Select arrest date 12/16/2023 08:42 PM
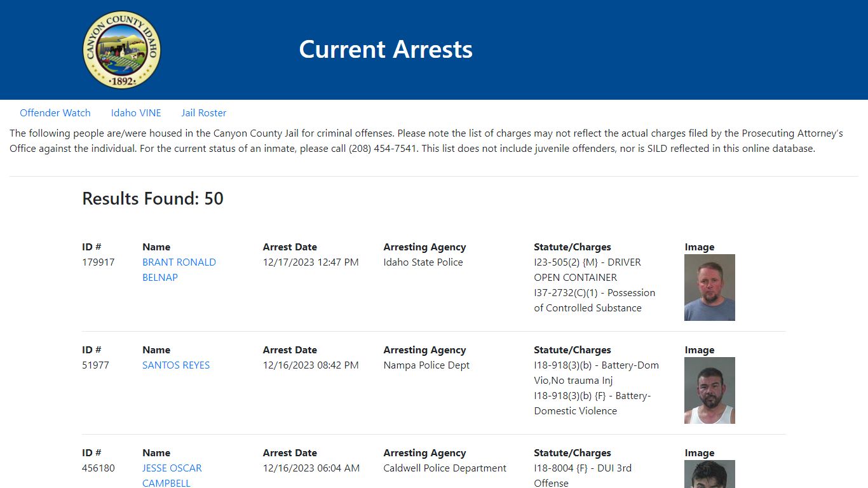 click(311, 365)
